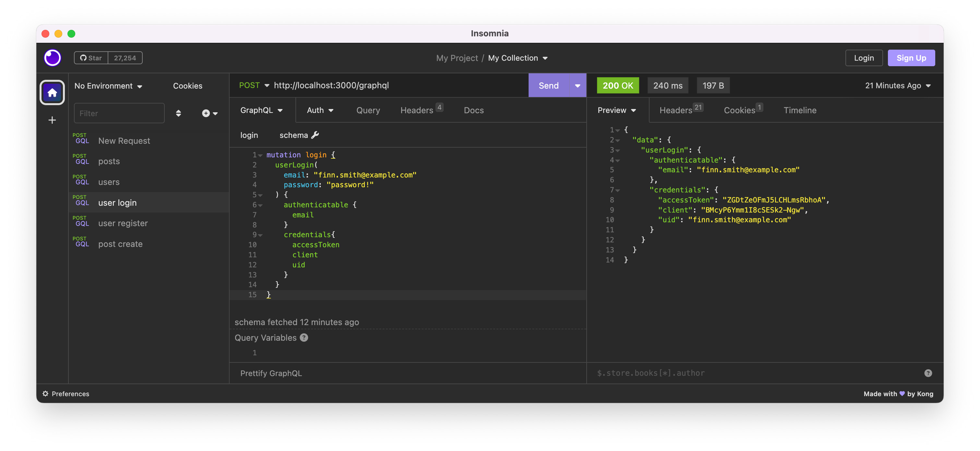Open the GraphQL body type dropdown
The width and height of the screenshot is (980, 451).
click(x=261, y=110)
